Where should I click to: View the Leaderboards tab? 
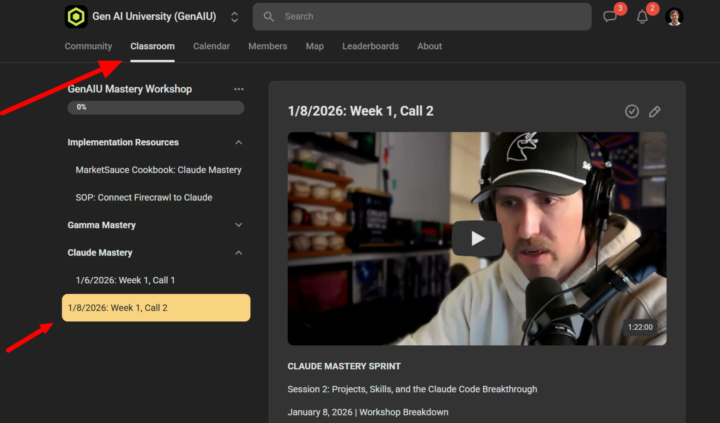371,46
